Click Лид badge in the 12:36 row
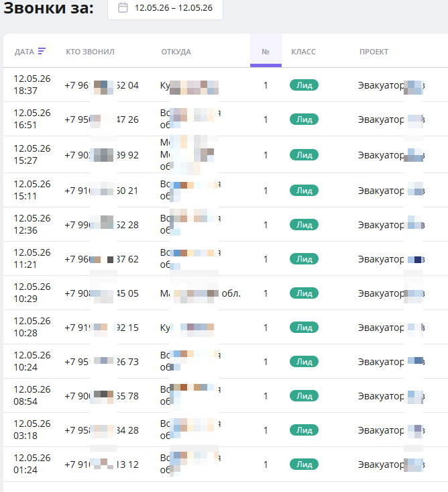Screen dimensions: 448x492 (x=304, y=225)
